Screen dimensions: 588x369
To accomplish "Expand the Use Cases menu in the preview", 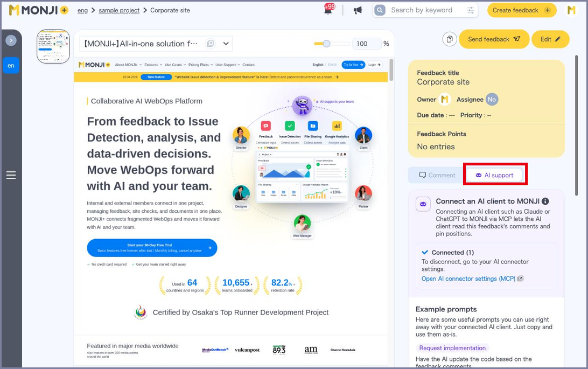I will point(175,65).
